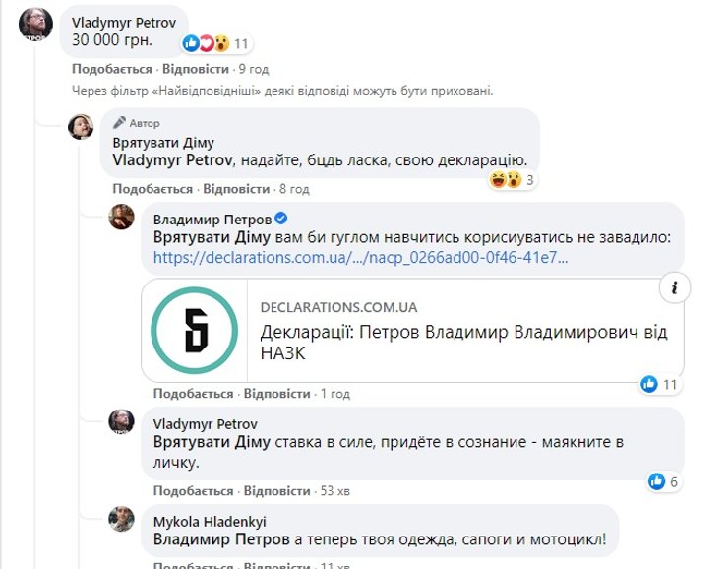The height and width of the screenshot is (569, 728).
Task: Open info icon on Declarations link preview
Action: [x=674, y=288]
